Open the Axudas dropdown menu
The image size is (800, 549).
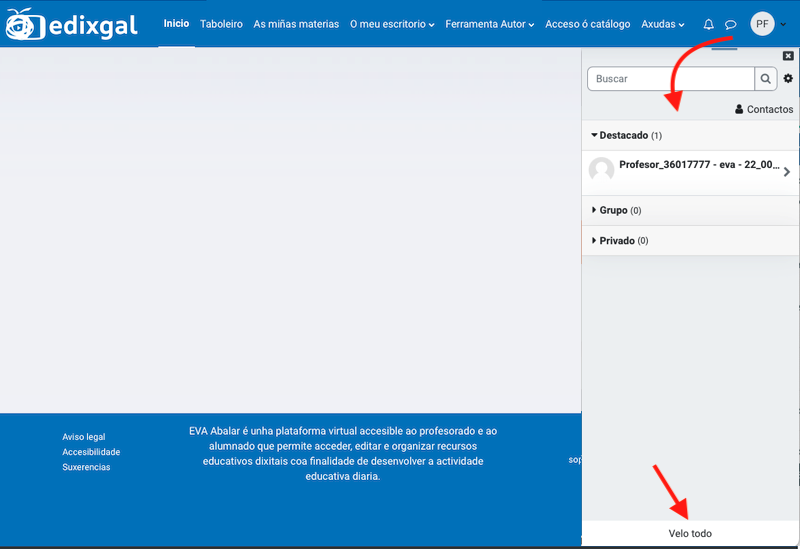[x=663, y=24]
